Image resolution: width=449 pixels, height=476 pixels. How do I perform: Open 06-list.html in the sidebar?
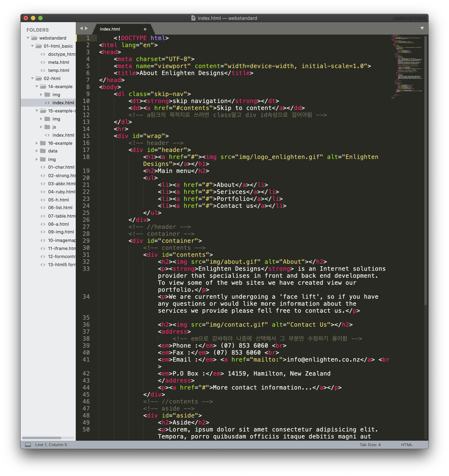point(60,208)
